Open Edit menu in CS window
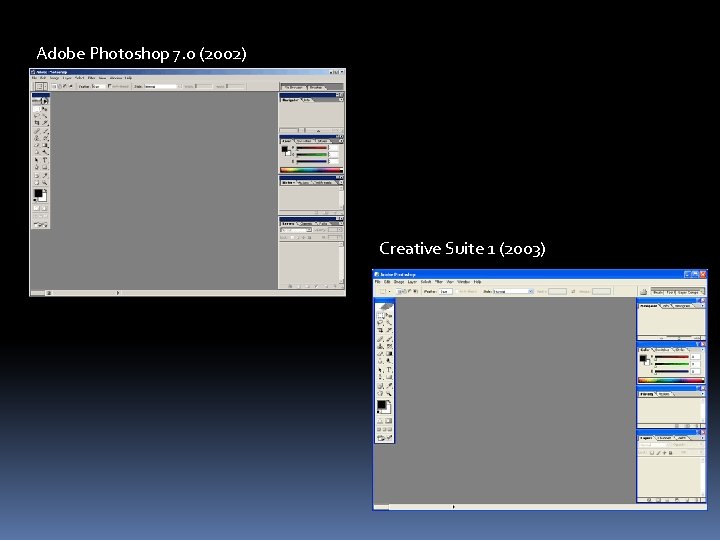Screen dimensions: 720x540 coord(387,281)
